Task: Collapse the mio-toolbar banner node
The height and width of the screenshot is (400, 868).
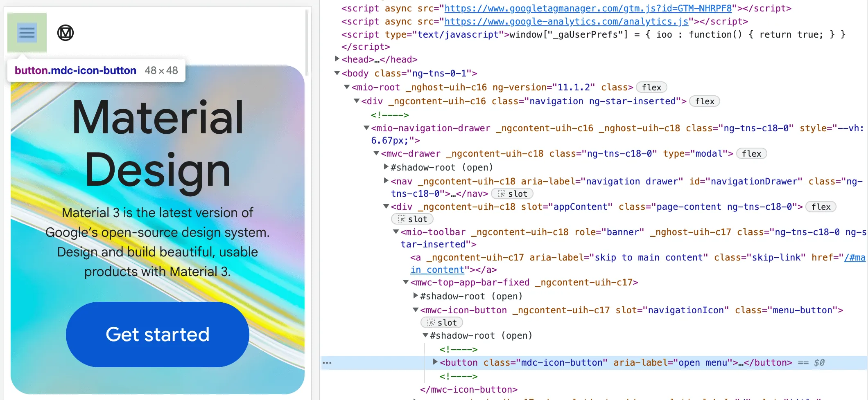Action: (x=396, y=232)
